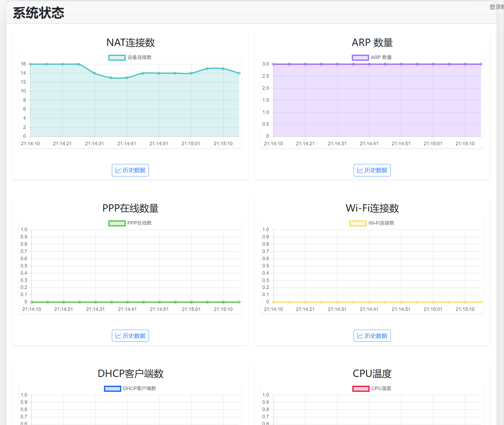The width and height of the screenshot is (504, 425).
Task: Click first yellow data point on Wi-Fi chart
Action: (x=273, y=302)
